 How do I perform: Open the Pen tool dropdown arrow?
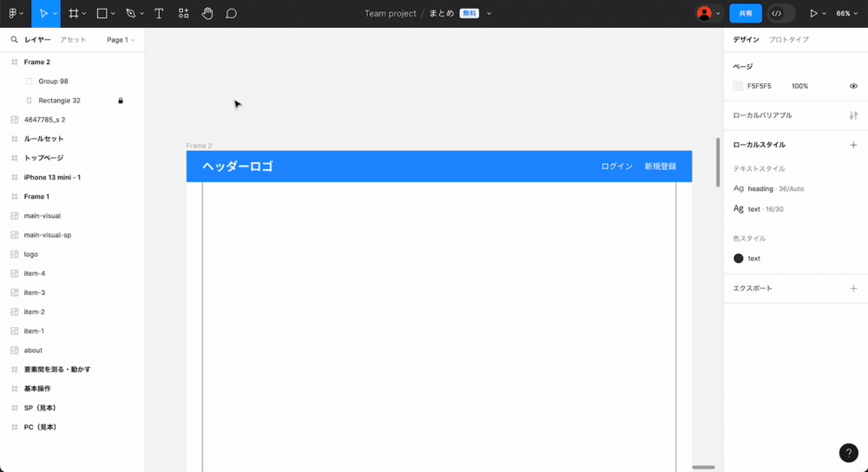pos(141,14)
